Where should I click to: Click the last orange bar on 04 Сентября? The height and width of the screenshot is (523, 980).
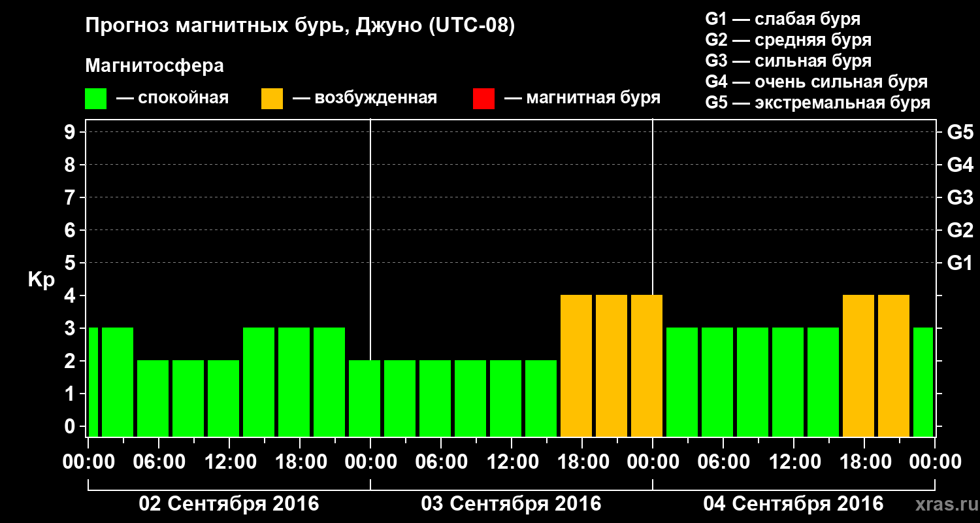[x=894, y=365]
